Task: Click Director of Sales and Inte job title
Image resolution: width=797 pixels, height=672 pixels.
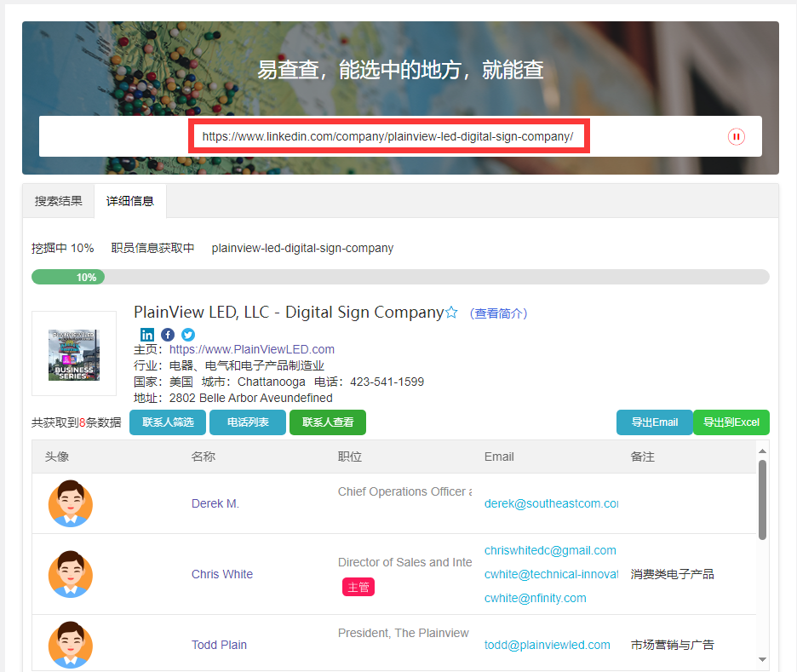Action: (405, 562)
